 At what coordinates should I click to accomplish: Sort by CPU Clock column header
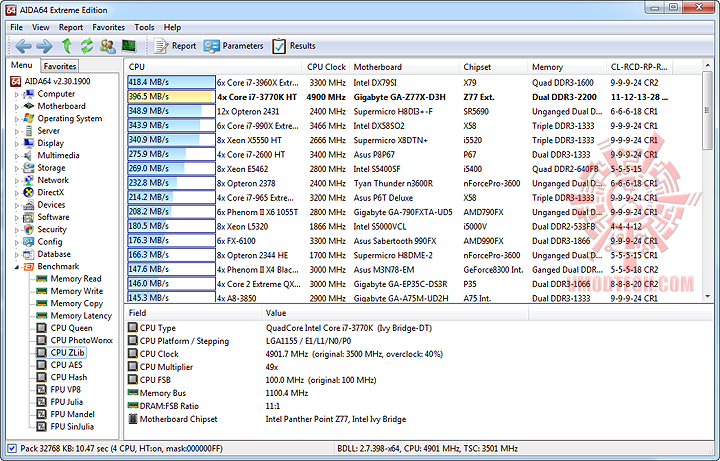[326, 67]
